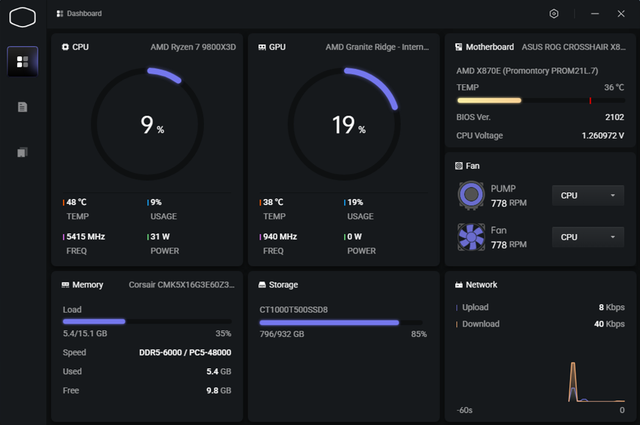Open the PUMP source dropdown set to CPU
640x425 pixels.
pos(589,195)
